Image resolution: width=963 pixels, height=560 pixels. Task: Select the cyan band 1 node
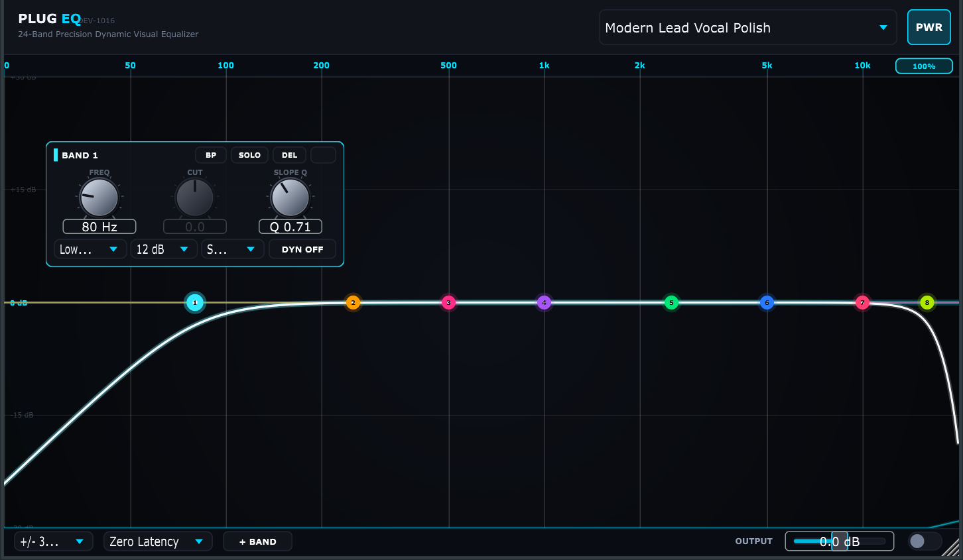click(195, 303)
